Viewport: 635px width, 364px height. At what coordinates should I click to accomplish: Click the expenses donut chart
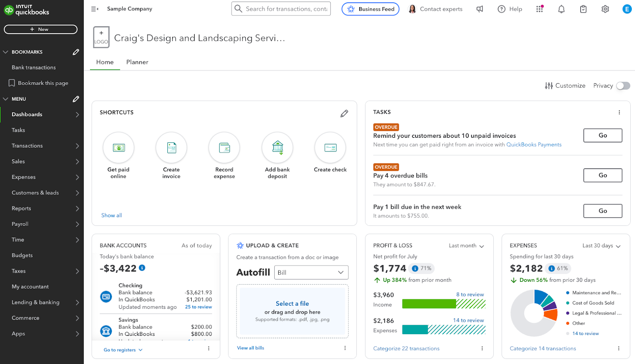pos(534,313)
